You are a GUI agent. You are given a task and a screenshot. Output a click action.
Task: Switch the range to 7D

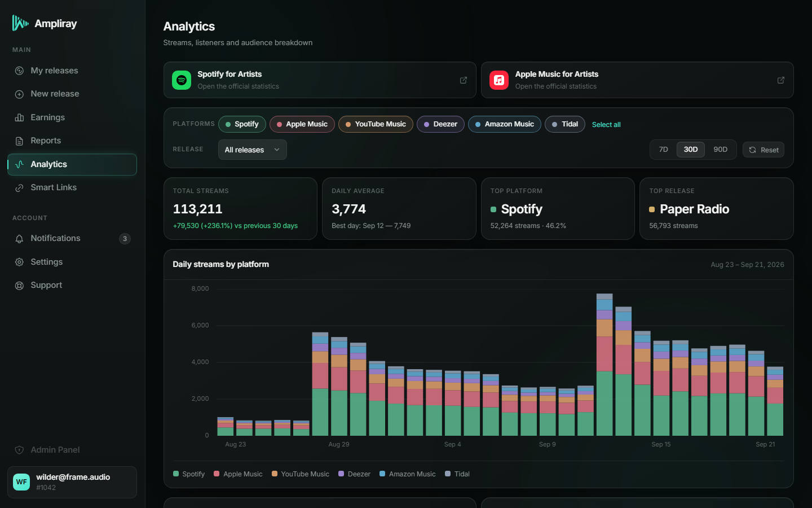[x=664, y=150]
